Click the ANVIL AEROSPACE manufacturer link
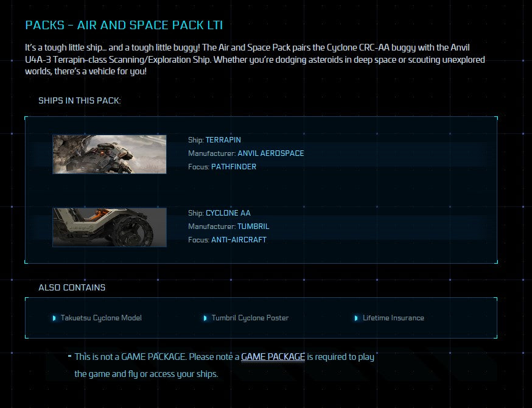 [x=270, y=153]
